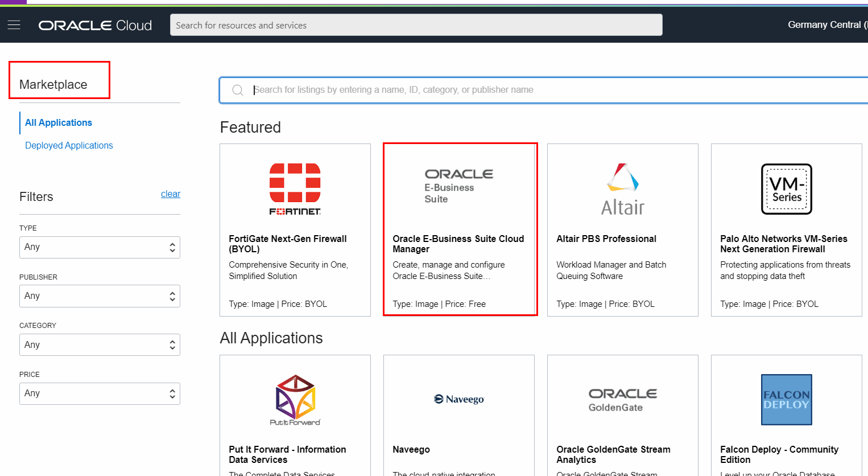Open the navigation hamburger menu
The image size is (868, 476).
pyautogui.click(x=14, y=24)
